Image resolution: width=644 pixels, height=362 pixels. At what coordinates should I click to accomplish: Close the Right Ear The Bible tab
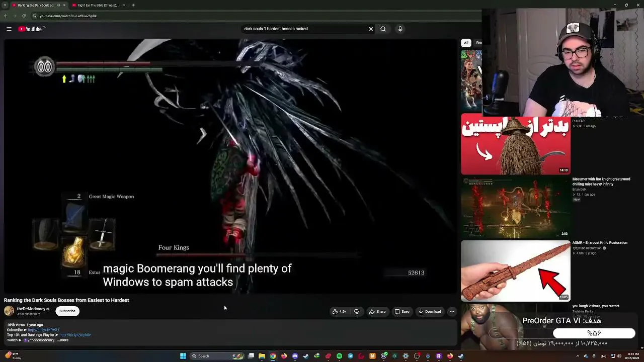tap(124, 5)
